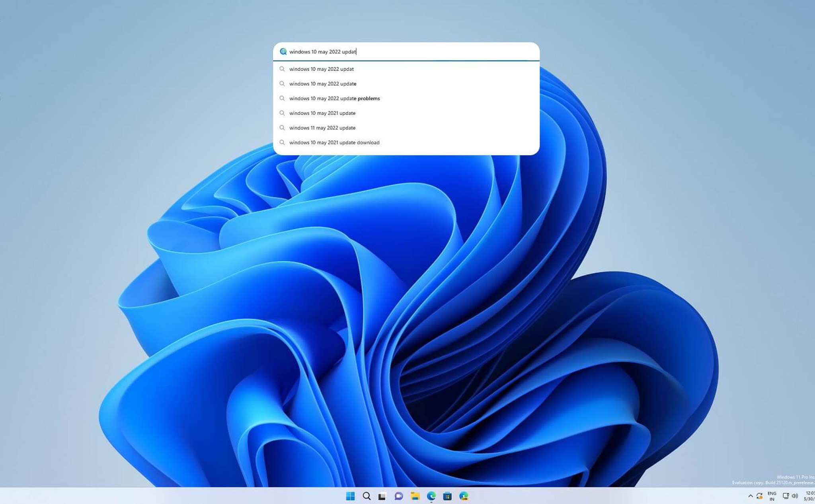Launch Edge Canary from taskbar
The height and width of the screenshot is (504, 815).
(464, 496)
